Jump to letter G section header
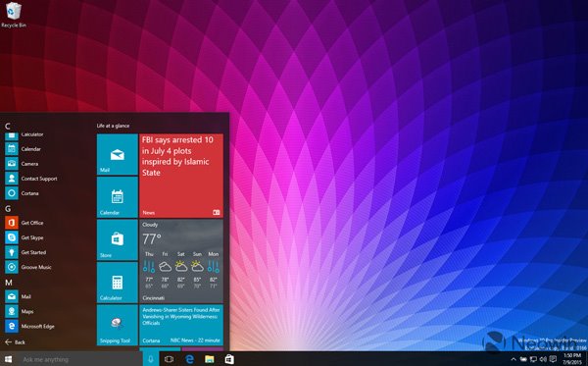Viewport: 588px width, 366px height. click(8, 209)
